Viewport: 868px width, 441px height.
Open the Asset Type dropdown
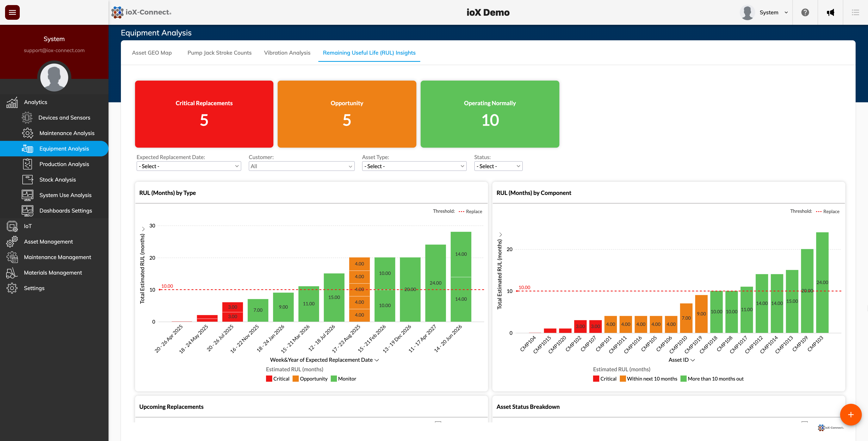tap(414, 166)
